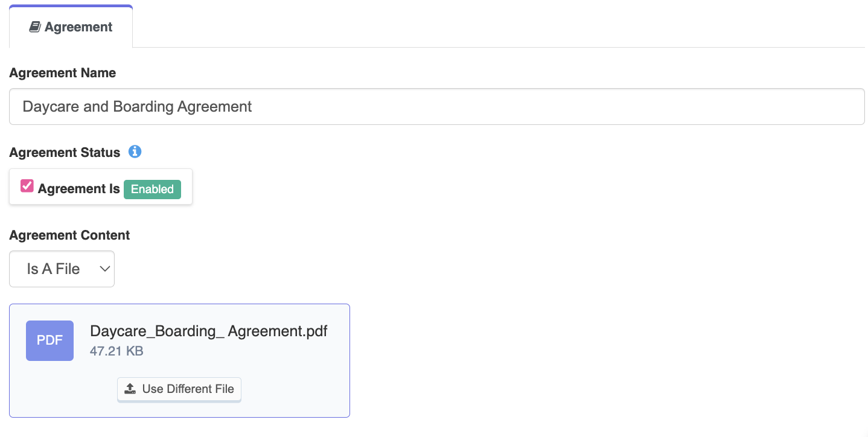Uncheck the pink Agreement Is checkbox
868x437 pixels.
pos(27,186)
